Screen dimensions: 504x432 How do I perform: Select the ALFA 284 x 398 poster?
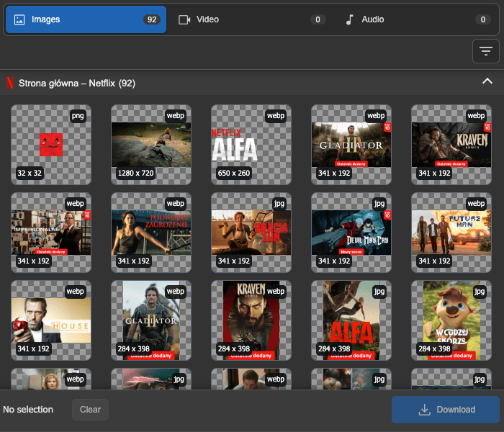(x=351, y=320)
